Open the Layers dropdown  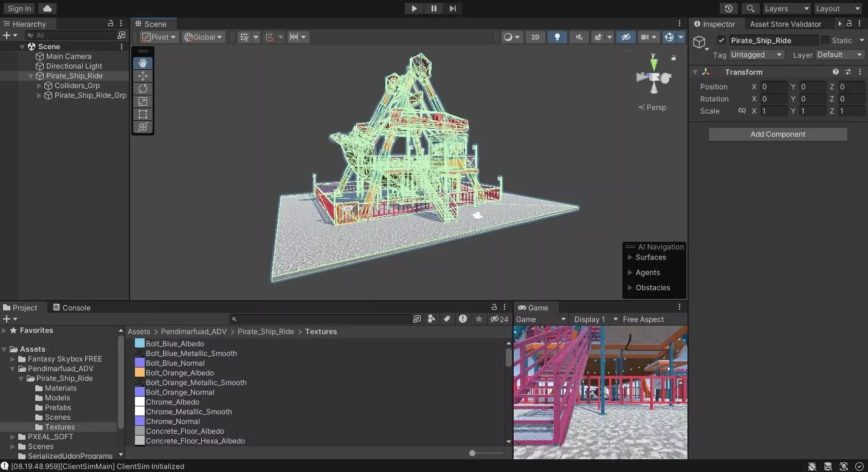click(x=787, y=9)
